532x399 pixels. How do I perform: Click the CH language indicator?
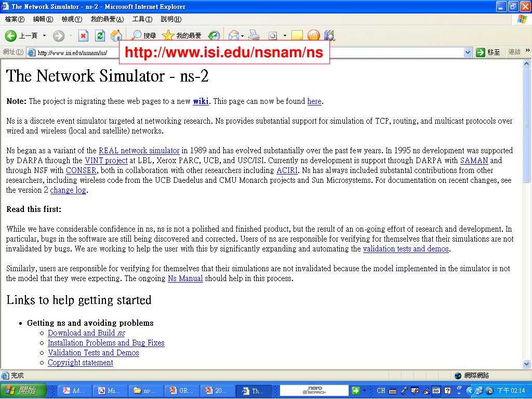(381, 391)
